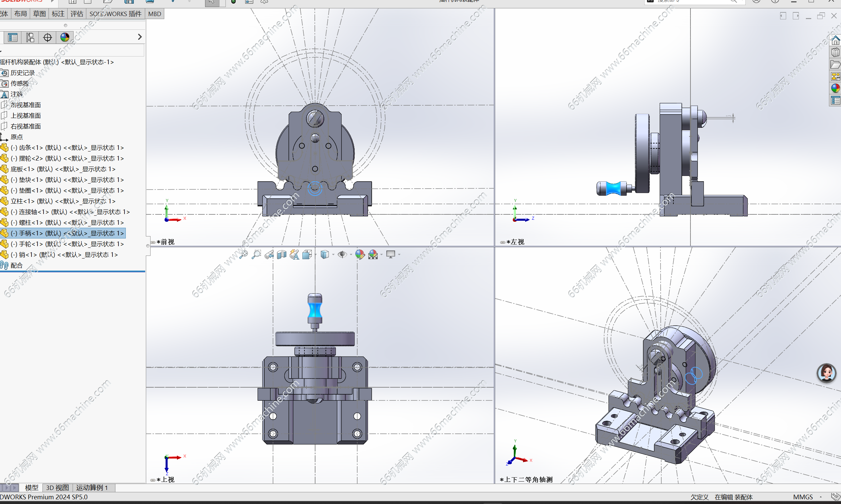
Task: Switch to the ConfigurationManager panel tab
Action: pyautogui.click(x=30, y=37)
